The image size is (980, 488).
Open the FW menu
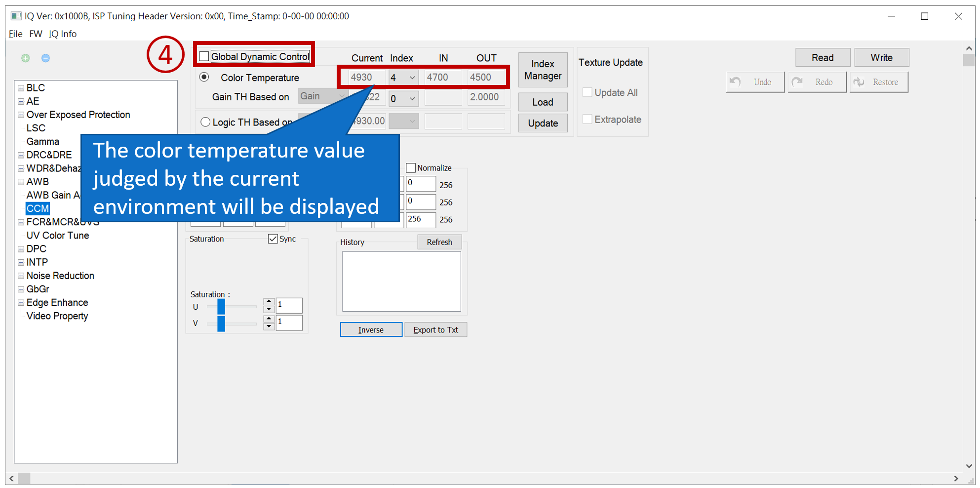click(x=36, y=34)
